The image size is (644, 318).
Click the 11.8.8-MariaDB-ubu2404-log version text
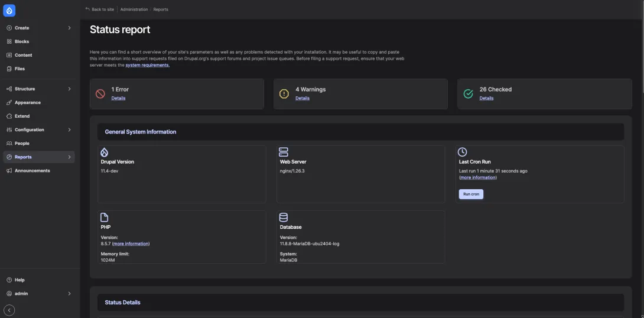(309, 244)
